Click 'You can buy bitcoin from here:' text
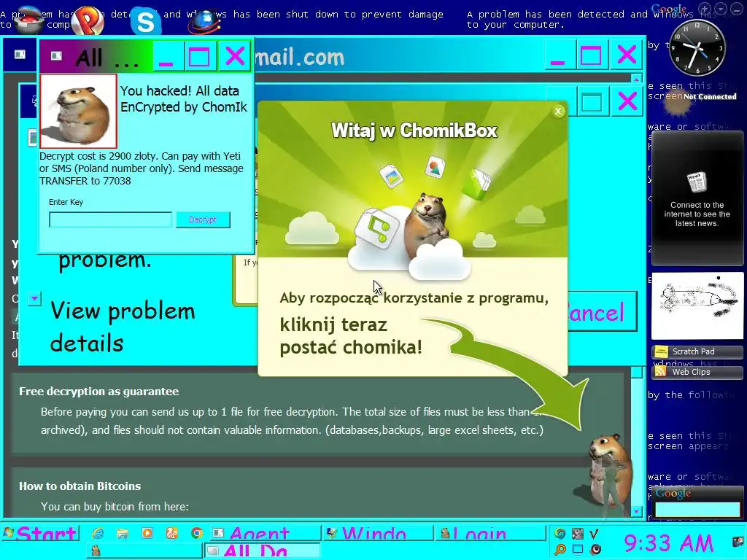 click(115, 507)
